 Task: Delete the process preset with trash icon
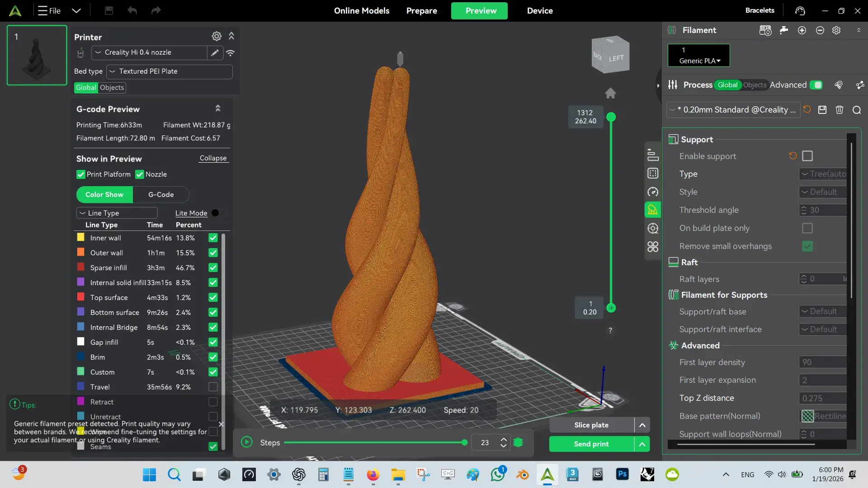(840, 110)
